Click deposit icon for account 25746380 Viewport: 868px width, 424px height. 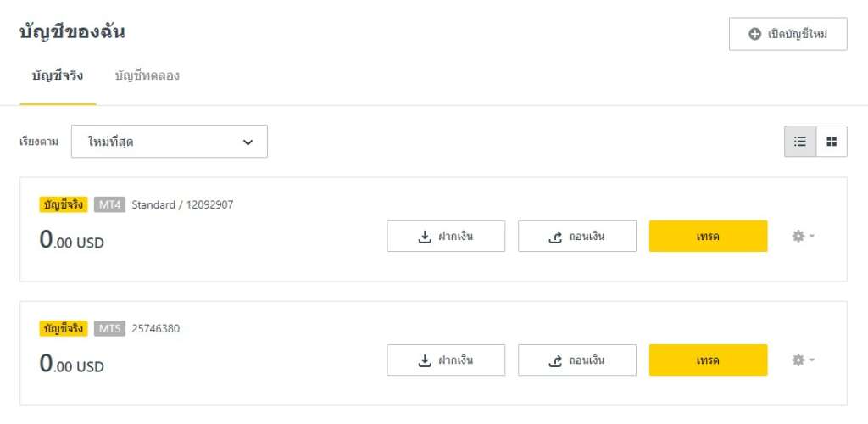(x=425, y=361)
